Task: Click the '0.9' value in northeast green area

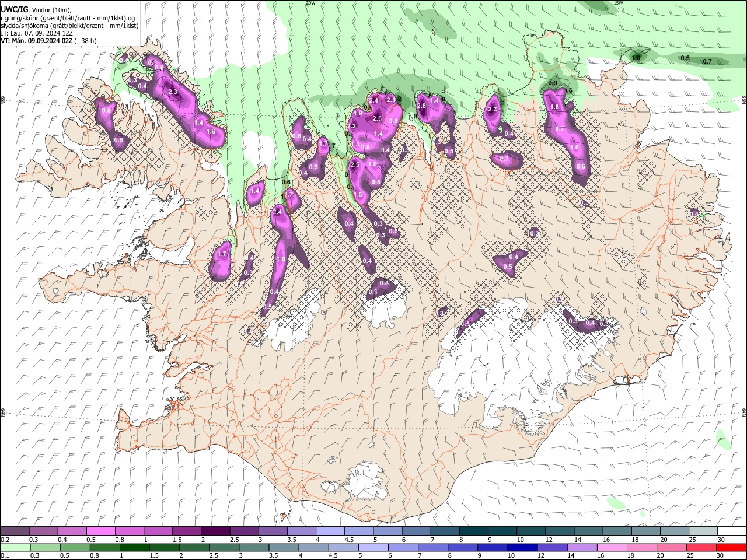Action: pyautogui.click(x=553, y=83)
